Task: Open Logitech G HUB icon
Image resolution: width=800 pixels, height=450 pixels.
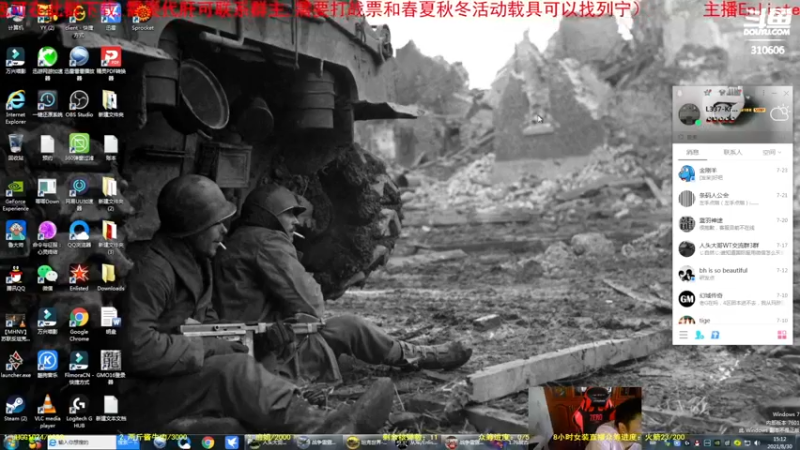Action: [79, 411]
